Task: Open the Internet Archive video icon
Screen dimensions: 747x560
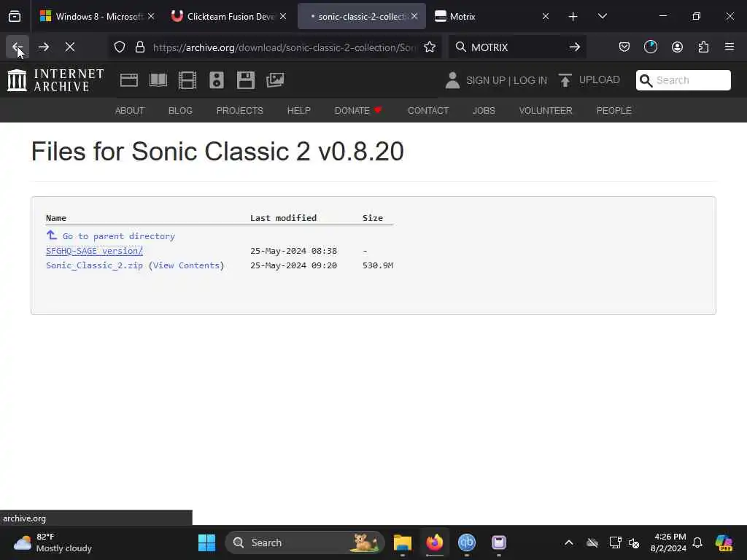Action: pos(187,80)
